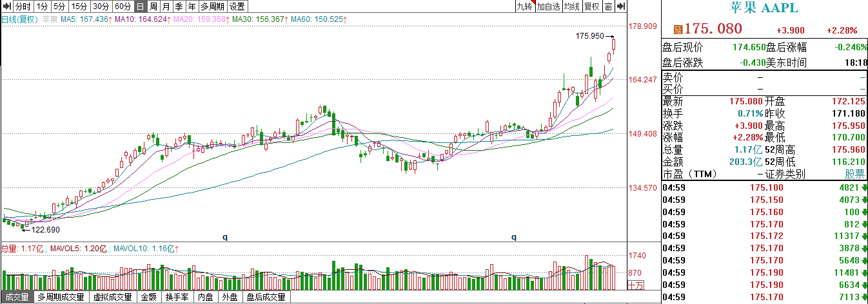The width and height of the screenshot is (868, 304).
Task: Click the 175.950 high price annotation
Action: pos(589,36)
